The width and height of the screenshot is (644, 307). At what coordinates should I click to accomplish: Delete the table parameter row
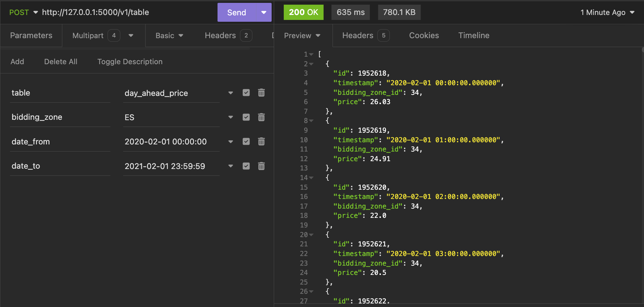pos(261,93)
